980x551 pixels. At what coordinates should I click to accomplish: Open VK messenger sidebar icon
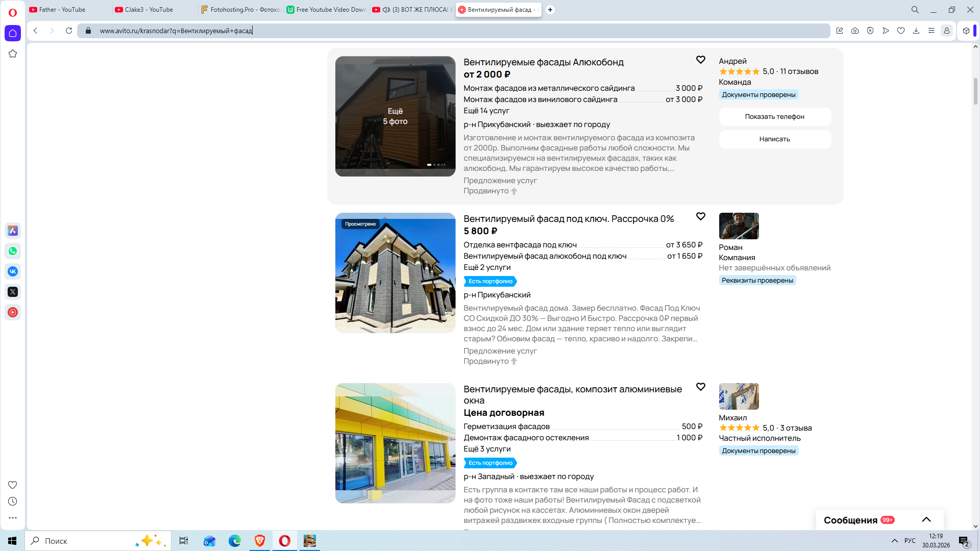tap(13, 271)
